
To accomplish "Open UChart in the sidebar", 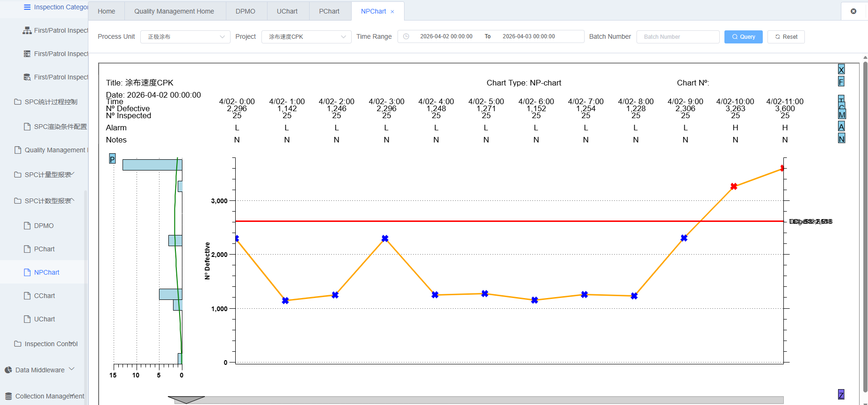I will coord(44,319).
